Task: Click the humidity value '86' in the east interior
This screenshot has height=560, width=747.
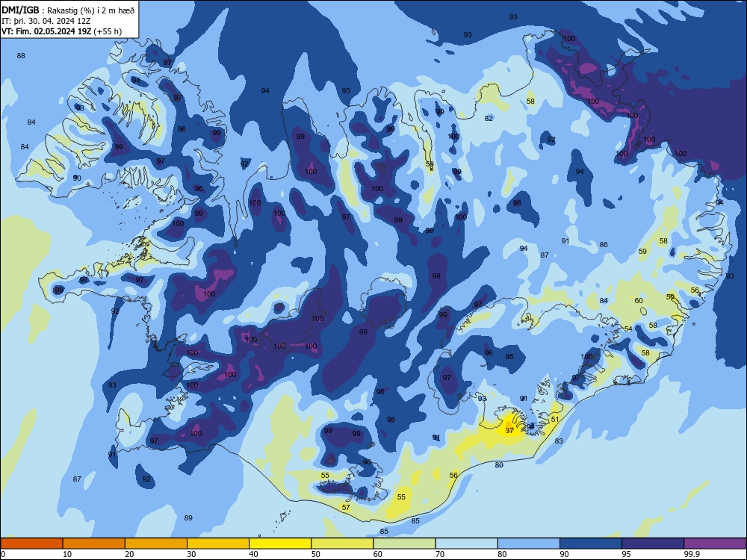Action: [604, 244]
